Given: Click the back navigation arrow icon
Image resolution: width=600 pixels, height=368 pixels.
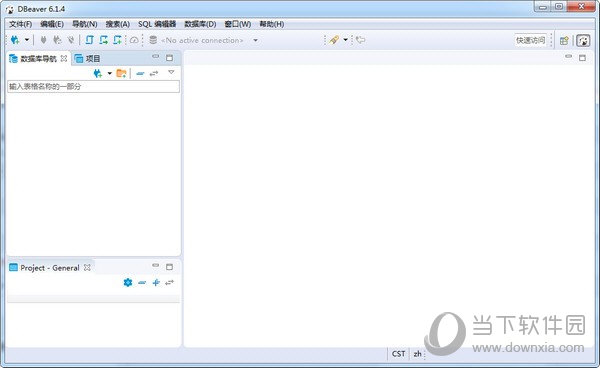Looking at the screenshot, I should point(360,40).
